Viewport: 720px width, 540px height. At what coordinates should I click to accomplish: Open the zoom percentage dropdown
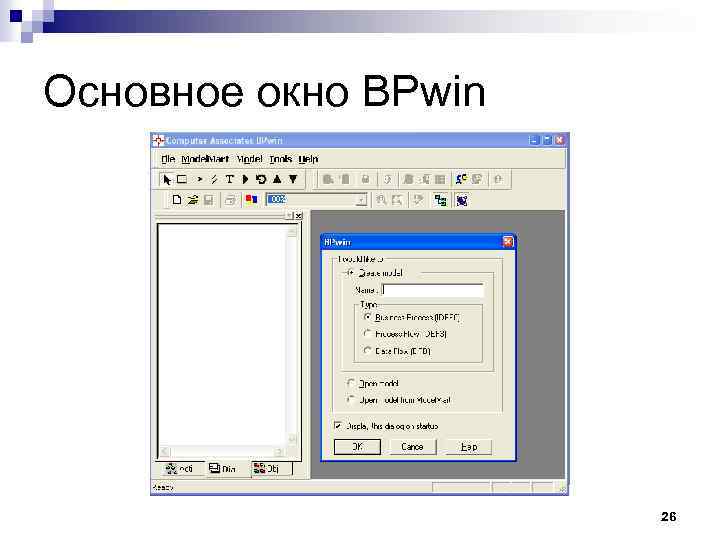362,200
